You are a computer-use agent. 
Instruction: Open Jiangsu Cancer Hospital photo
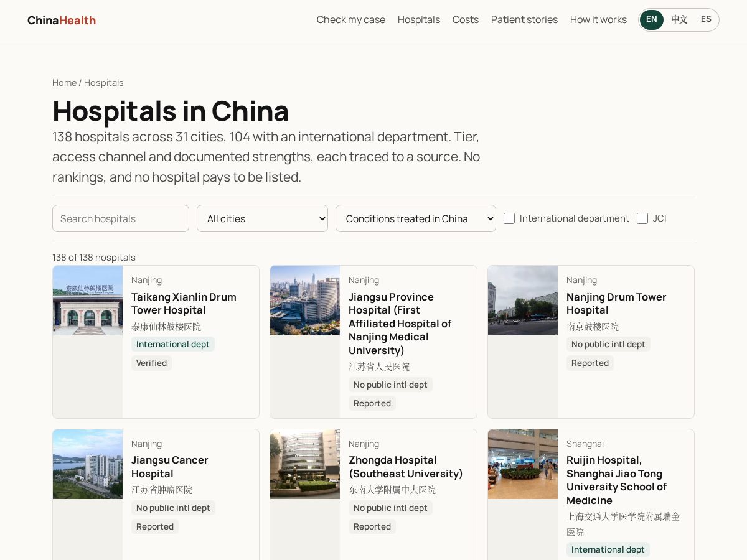[x=88, y=464]
